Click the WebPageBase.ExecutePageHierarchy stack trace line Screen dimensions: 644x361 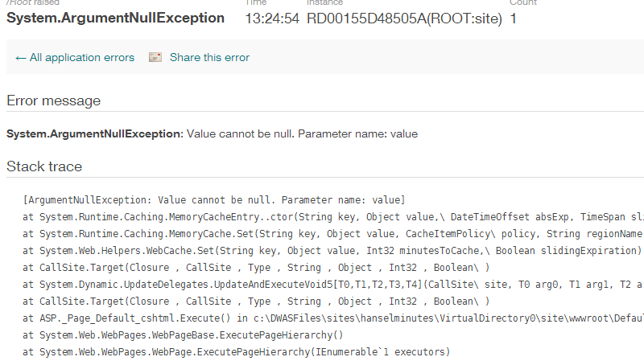coord(183,334)
